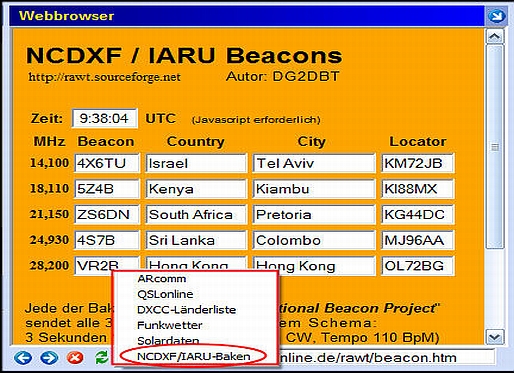Select ARcomm from the popup menu

[162, 279]
